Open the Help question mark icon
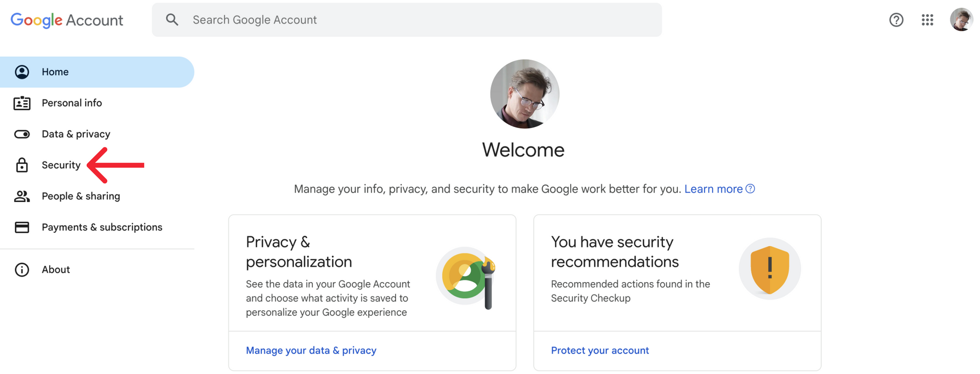This screenshot has width=980, height=374. click(x=896, y=20)
